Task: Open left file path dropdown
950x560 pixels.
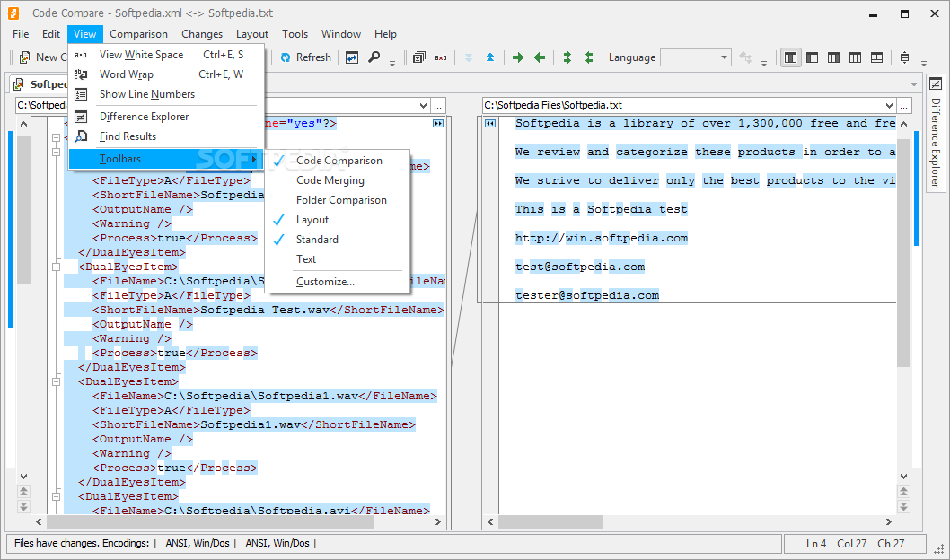Action: coord(423,105)
